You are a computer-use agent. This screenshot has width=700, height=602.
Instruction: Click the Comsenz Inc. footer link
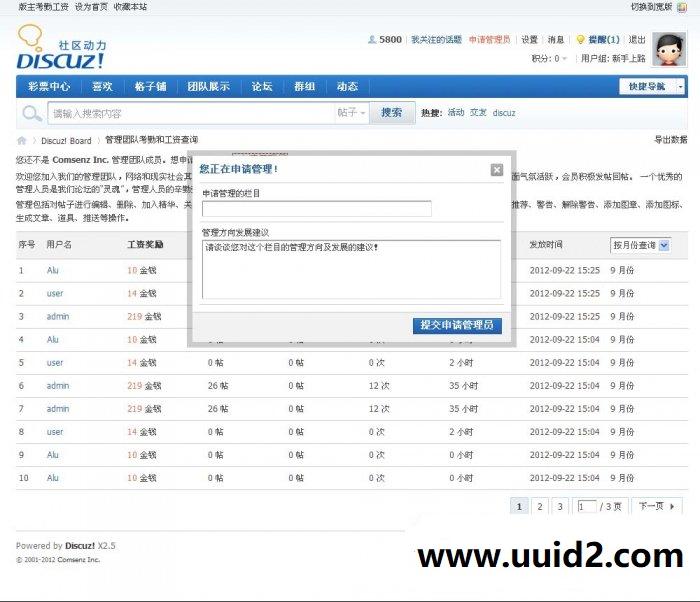[x=79, y=560]
